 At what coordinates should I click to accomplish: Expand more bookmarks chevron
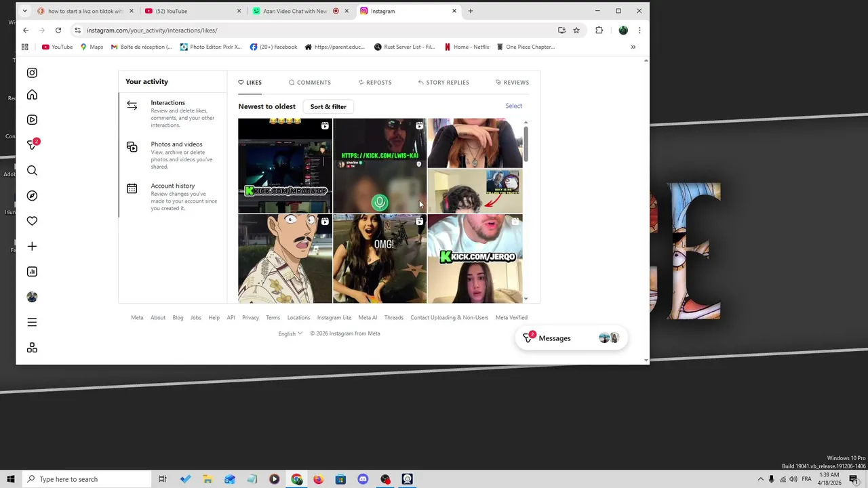point(633,47)
